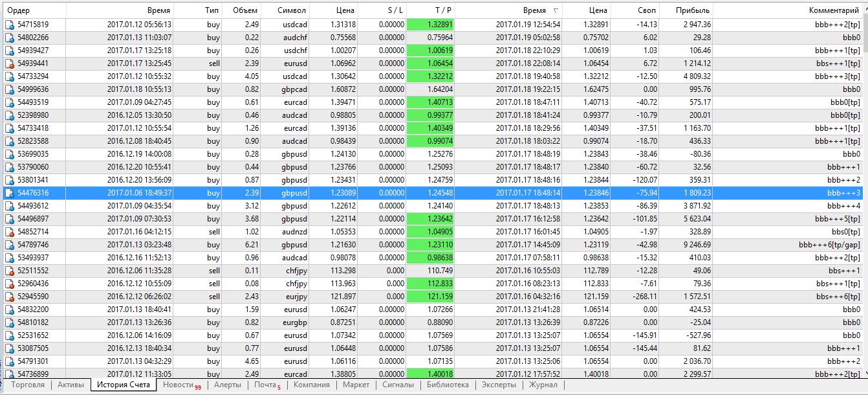Sort by the S / L column header
Viewport: 868px width, 395px height.
tap(382, 10)
